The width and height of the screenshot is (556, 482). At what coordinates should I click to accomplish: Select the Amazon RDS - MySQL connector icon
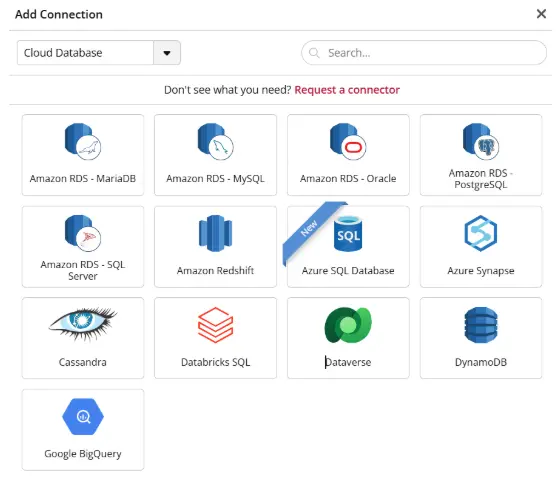[x=215, y=141]
